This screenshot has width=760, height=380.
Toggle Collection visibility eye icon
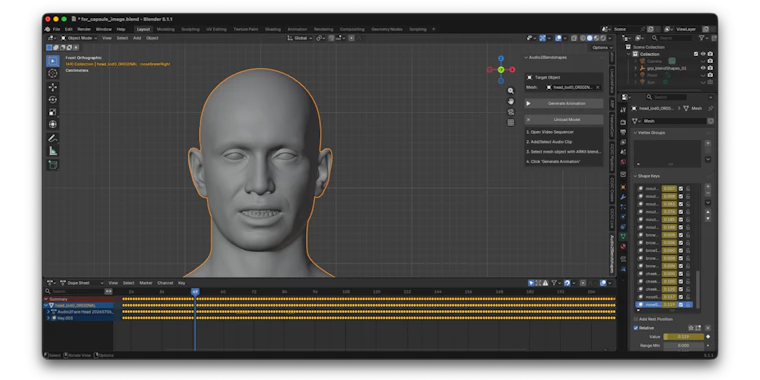[703, 54]
